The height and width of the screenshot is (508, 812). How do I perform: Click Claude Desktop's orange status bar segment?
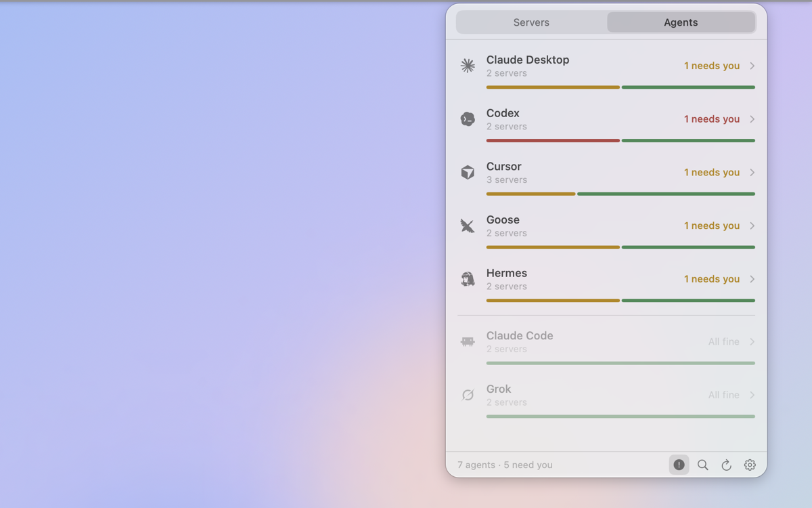pos(553,87)
